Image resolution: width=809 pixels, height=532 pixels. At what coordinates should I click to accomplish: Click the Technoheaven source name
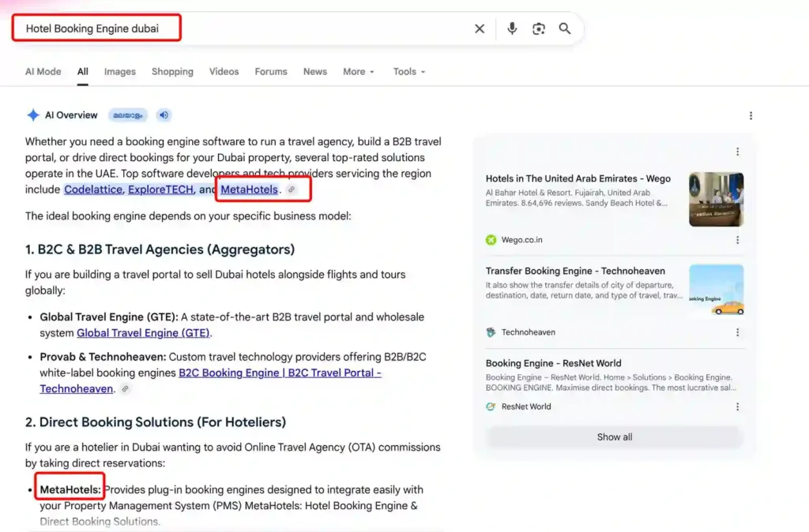point(529,332)
